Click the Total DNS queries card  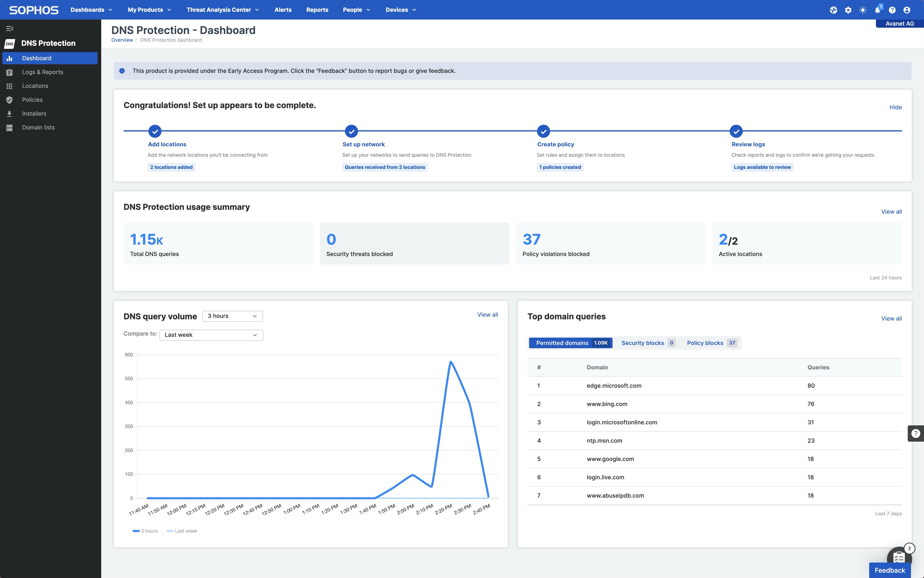click(x=218, y=243)
